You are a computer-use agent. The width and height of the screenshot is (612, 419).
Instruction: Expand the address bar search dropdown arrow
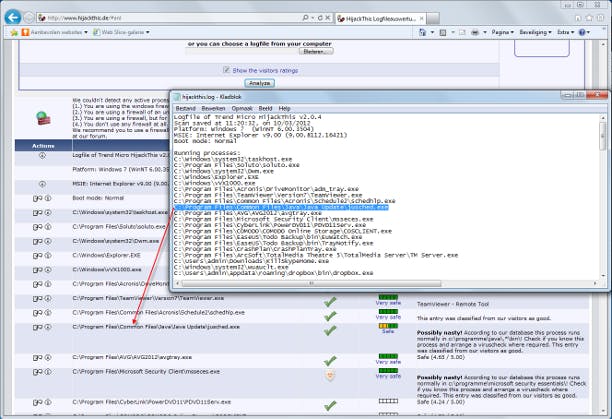click(313, 18)
